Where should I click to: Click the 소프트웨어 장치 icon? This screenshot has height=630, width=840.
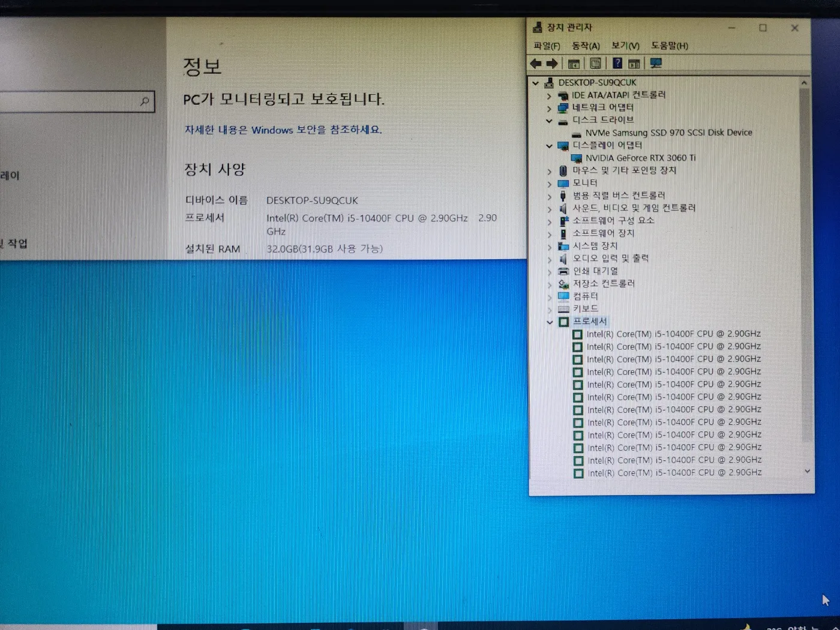pos(563,234)
